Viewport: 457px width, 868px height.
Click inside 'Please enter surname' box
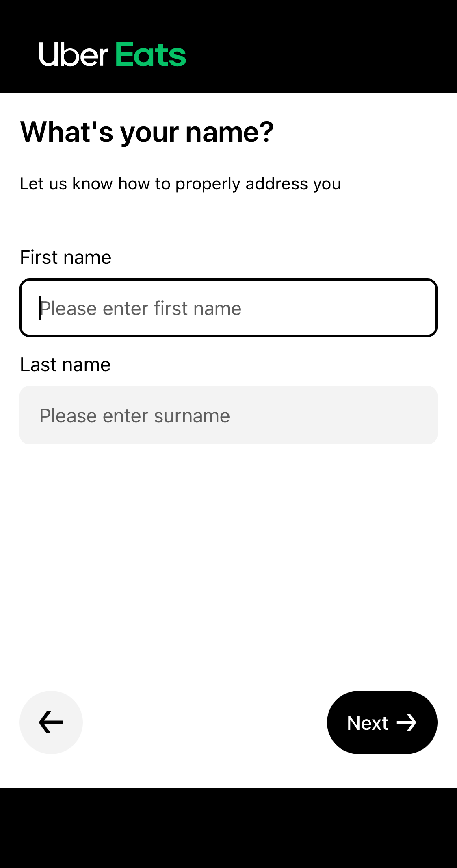pos(228,415)
